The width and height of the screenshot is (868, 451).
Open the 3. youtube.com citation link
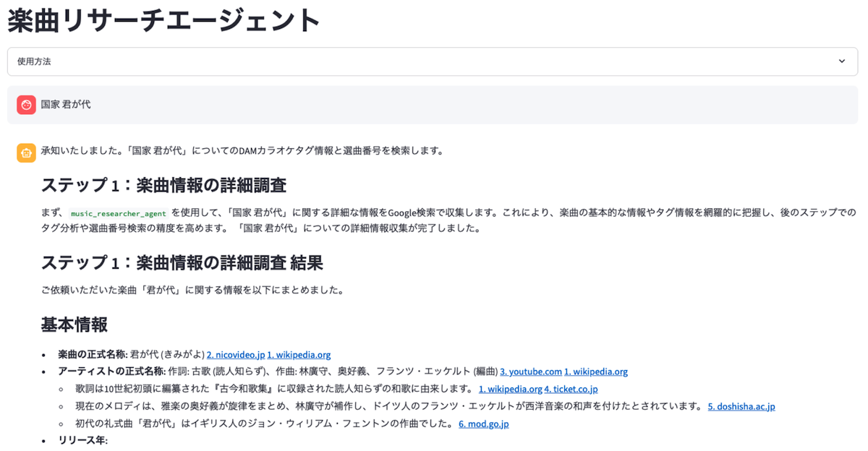pyautogui.click(x=531, y=371)
